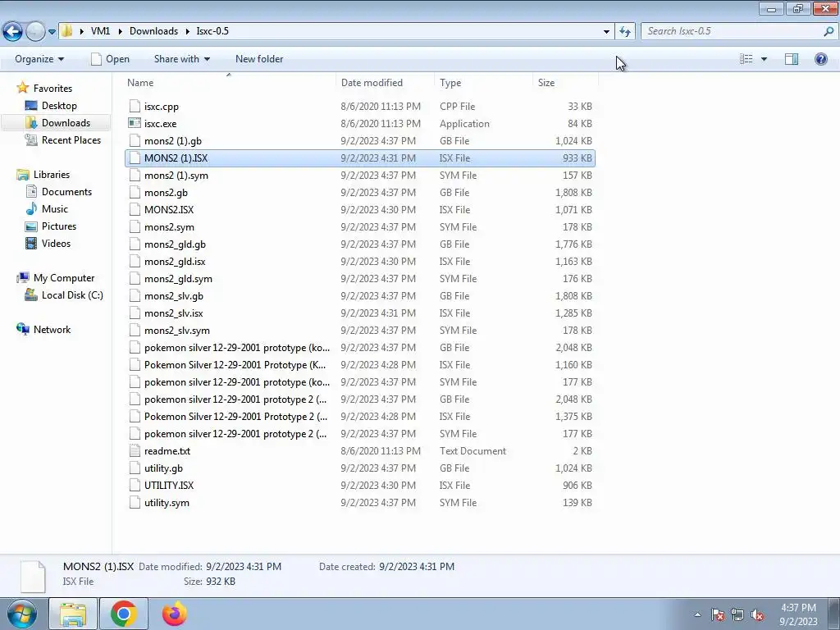Viewport: 840px width, 630px height.
Task: Show hidden system tray icons arrow
Action: coord(697,614)
